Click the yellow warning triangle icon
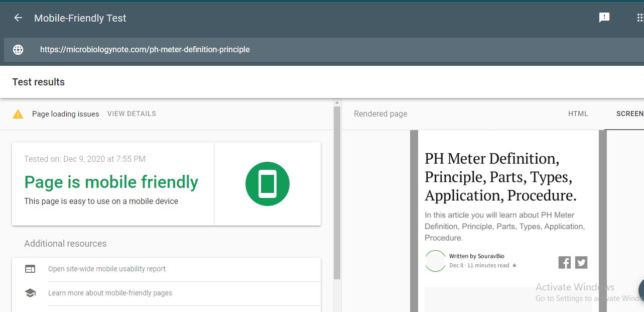644x312 pixels. point(18,114)
